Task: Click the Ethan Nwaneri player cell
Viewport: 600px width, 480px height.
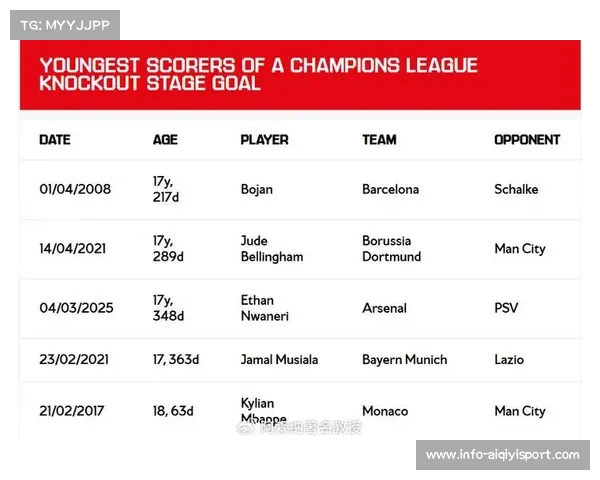Action: pyautogui.click(x=264, y=308)
